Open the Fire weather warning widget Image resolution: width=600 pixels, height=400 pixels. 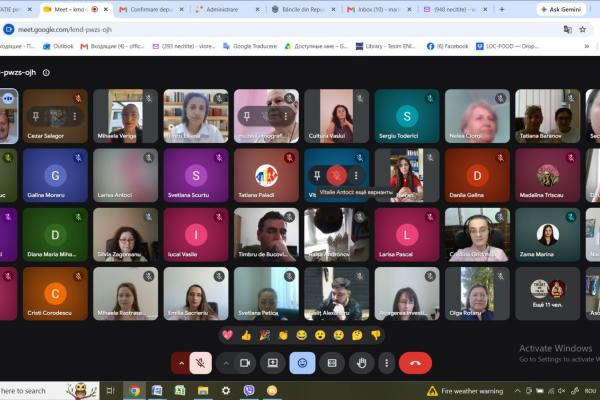click(465, 391)
